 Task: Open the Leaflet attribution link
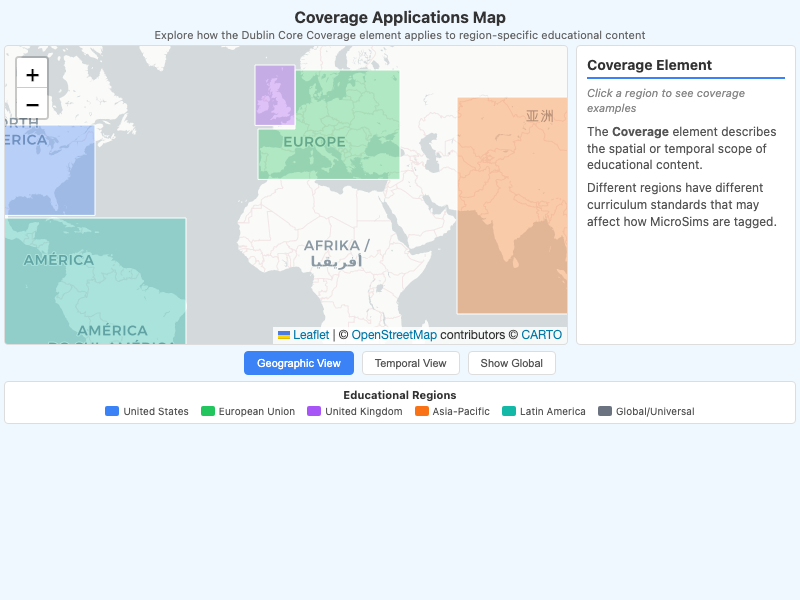(313, 334)
